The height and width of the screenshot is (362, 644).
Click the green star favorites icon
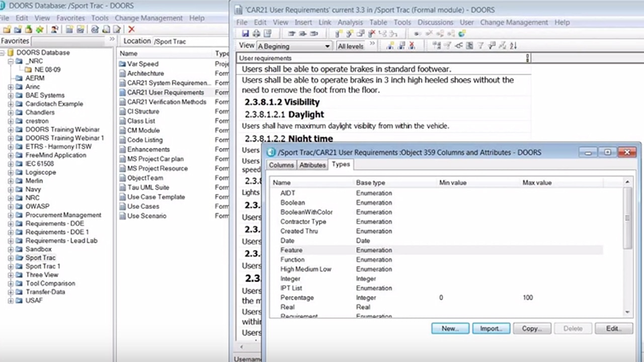pos(39,30)
